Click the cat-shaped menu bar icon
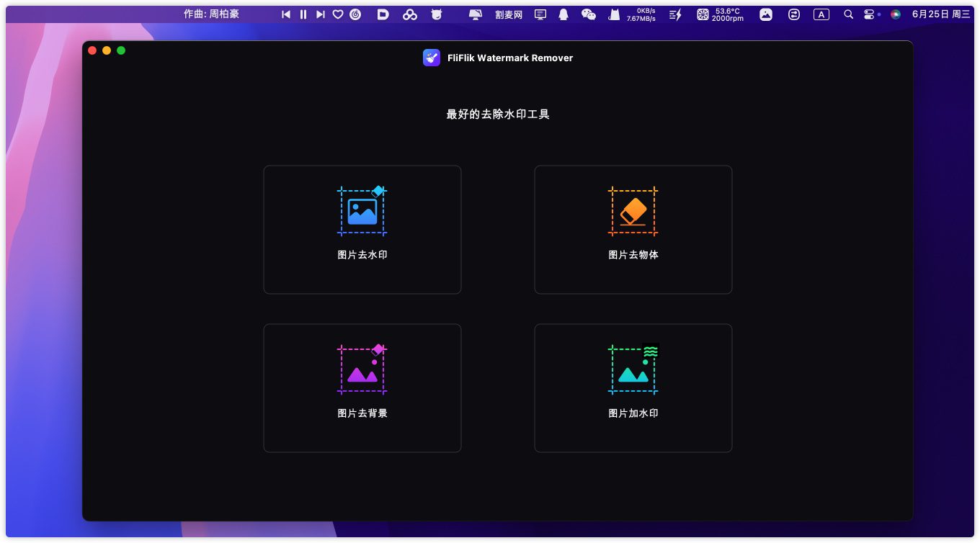980x543 pixels. (x=614, y=14)
